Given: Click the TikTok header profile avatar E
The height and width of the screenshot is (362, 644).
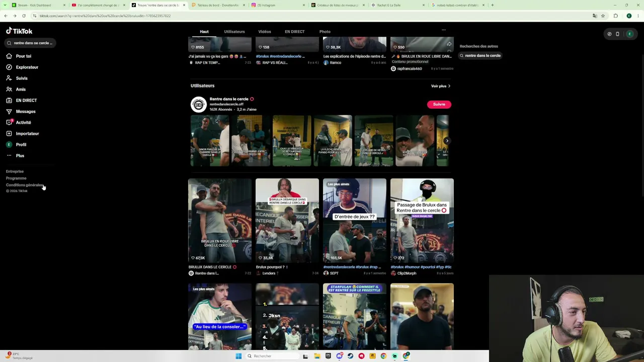Looking at the screenshot, I should click(629, 34).
